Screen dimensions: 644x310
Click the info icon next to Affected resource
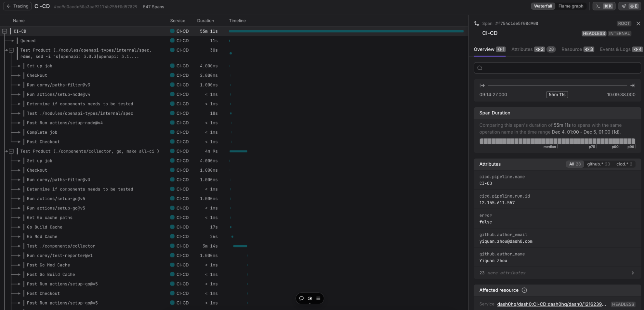click(x=524, y=290)
